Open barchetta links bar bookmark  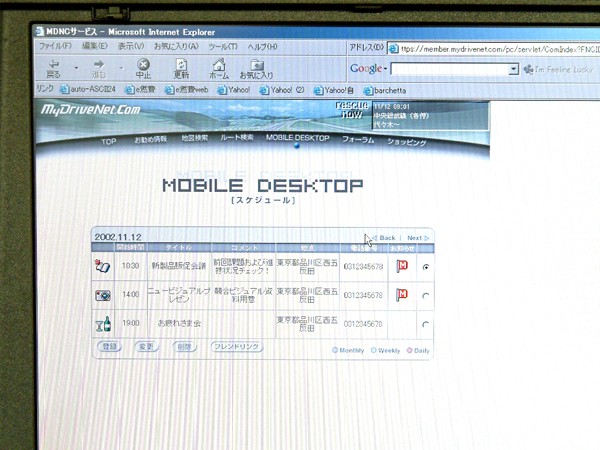point(385,91)
